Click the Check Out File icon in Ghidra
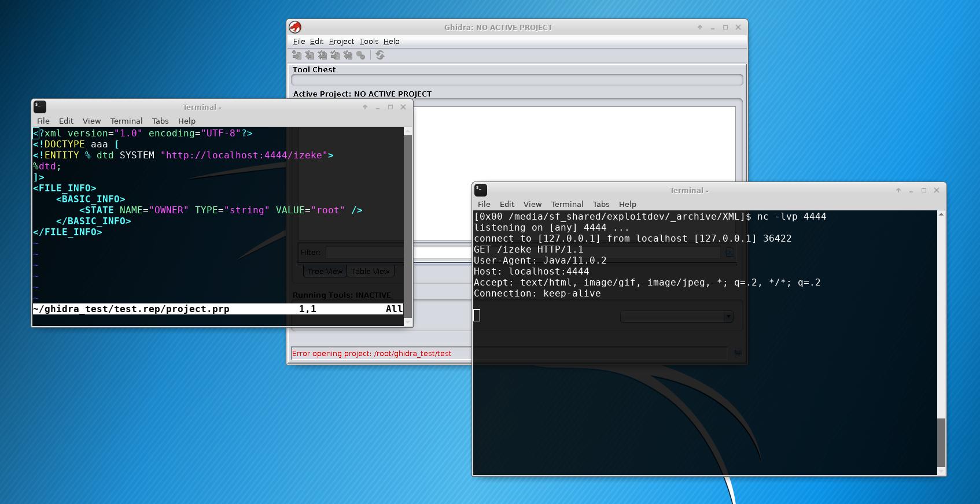The image size is (980, 504). 310,55
